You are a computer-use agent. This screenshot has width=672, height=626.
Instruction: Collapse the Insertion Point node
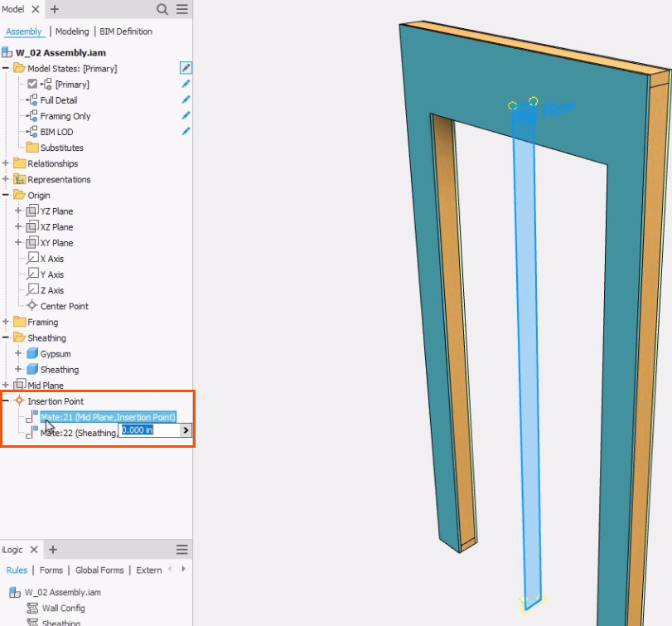pos(7,401)
